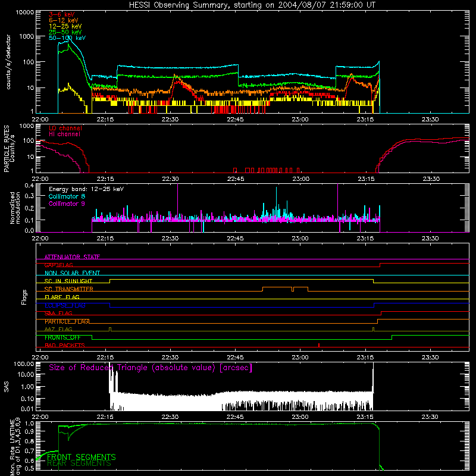Click the LO channel legend label
476x476 pixels.
[x=65, y=128]
